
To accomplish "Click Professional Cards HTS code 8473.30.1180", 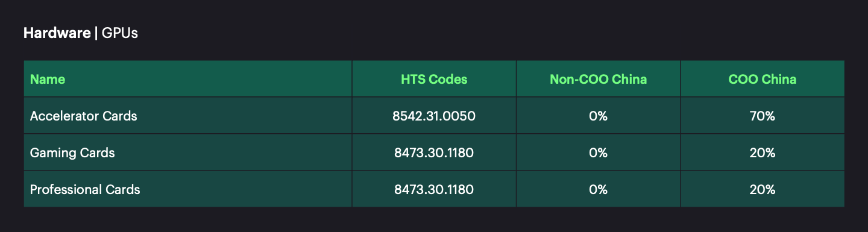I will click(434, 189).
